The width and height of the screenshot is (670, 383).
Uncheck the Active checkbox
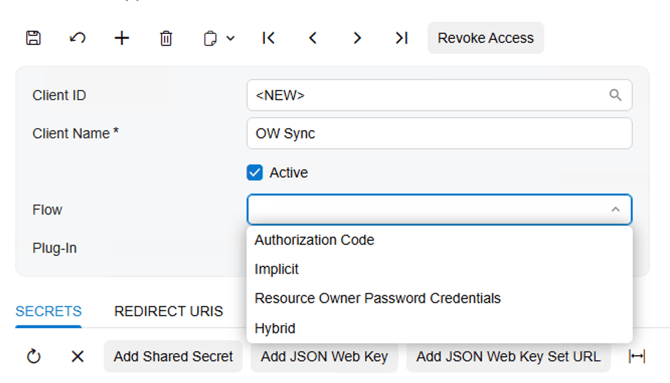click(255, 173)
